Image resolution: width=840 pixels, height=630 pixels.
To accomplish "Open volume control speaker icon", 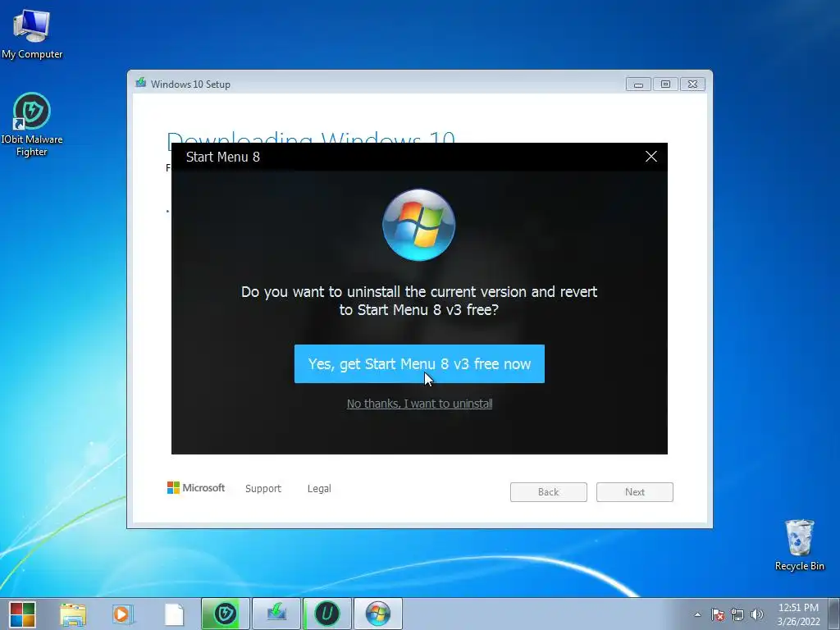I will 756,614.
